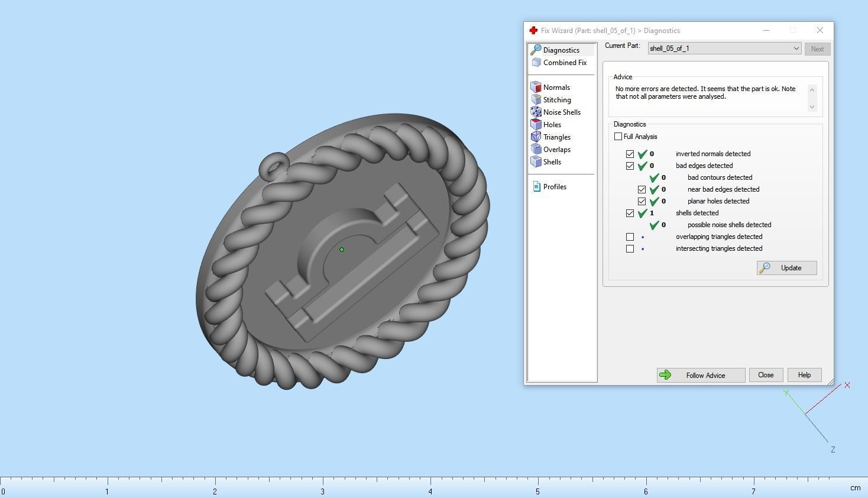Click the Combined Fix icon
The width and height of the screenshot is (868, 498).
[x=536, y=62]
